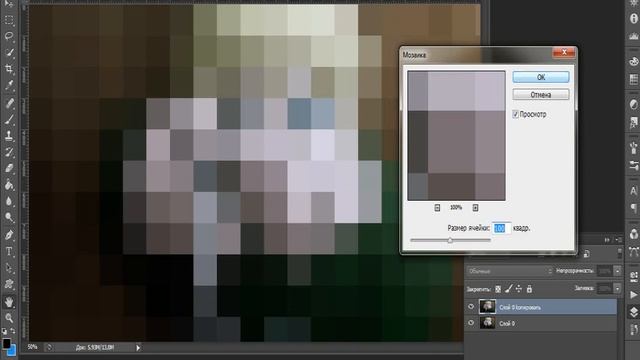
Task: Click the cell size input field
Action: pyautogui.click(x=501, y=228)
